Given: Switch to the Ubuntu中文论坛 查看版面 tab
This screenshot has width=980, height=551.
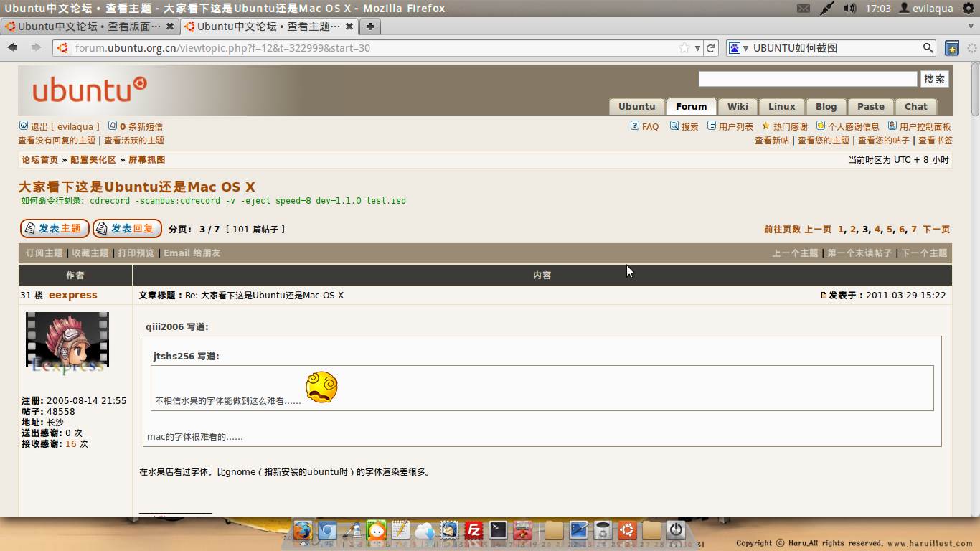Looking at the screenshot, I should 89,27.
